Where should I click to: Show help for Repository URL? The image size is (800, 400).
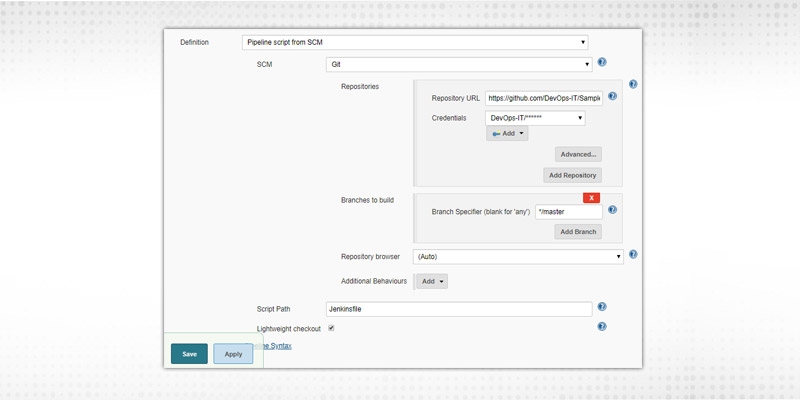click(612, 96)
